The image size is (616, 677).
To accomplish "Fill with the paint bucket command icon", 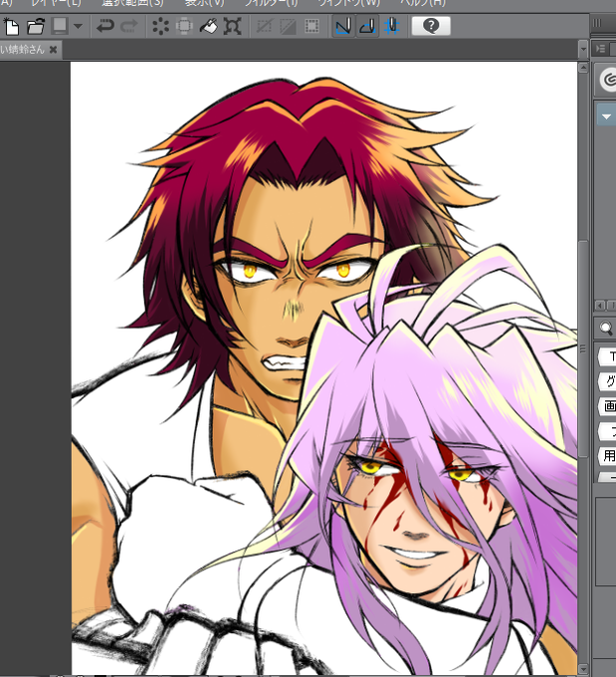I will 209,26.
